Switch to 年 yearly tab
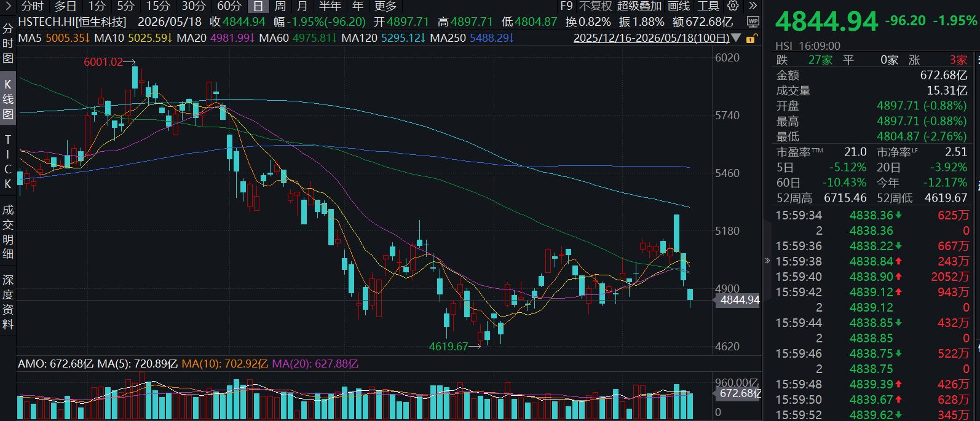980x421 pixels. 358,6
